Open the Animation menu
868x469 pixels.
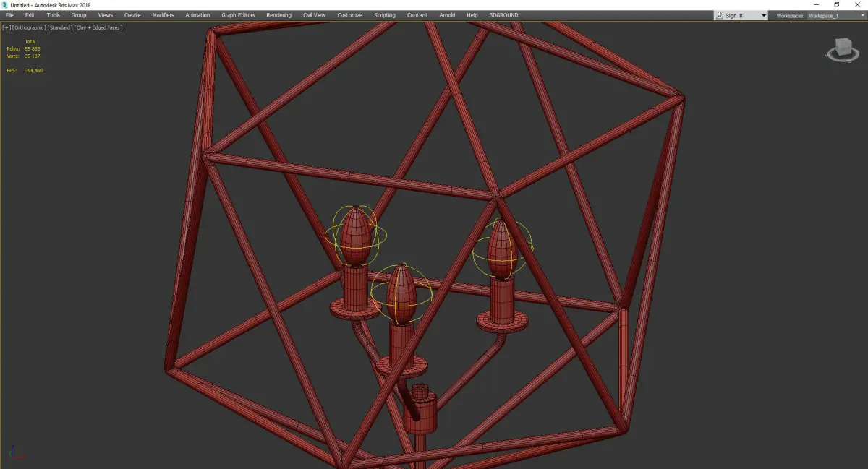tap(197, 15)
